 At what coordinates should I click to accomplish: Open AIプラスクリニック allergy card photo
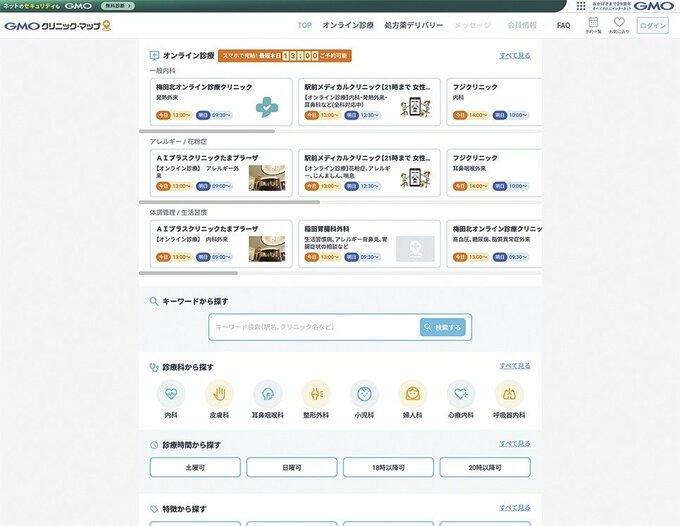coord(267,178)
